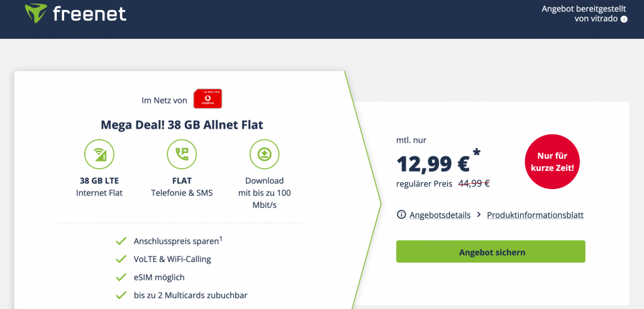Click the Vodafone network badge
This screenshot has width=644, height=309.
click(x=208, y=99)
